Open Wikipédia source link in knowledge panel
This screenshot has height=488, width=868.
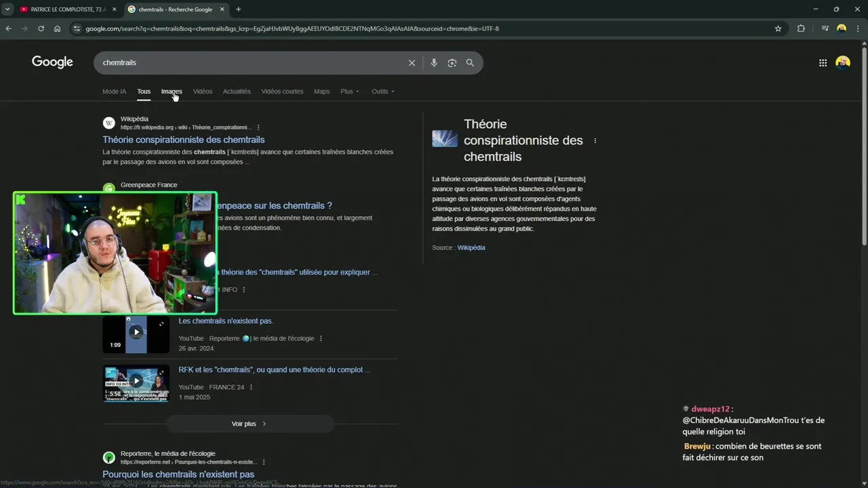click(x=471, y=248)
